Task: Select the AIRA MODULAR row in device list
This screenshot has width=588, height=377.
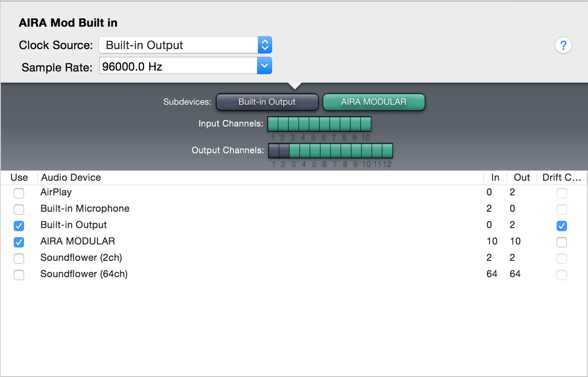Action: [x=294, y=241]
